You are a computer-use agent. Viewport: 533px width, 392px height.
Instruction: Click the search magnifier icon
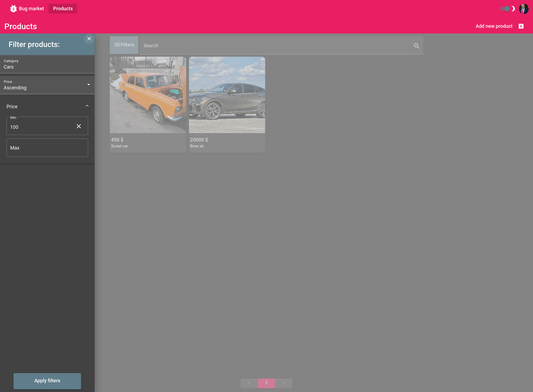click(417, 46)
